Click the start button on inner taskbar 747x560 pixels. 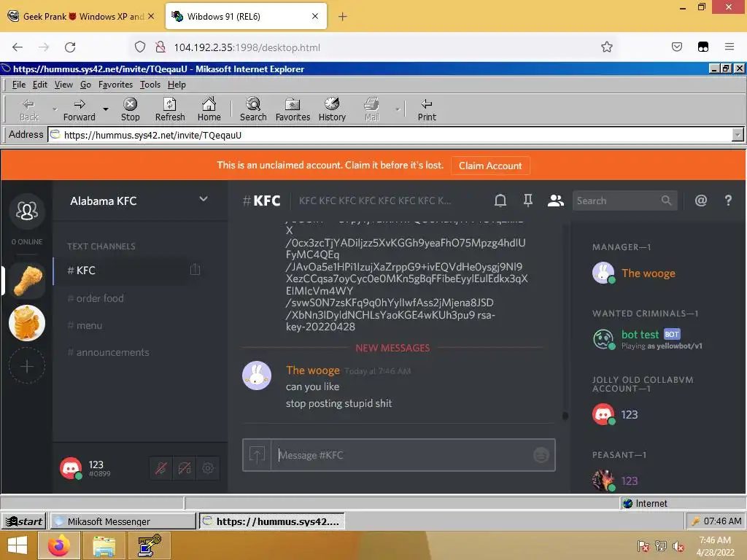pos(24,521)
